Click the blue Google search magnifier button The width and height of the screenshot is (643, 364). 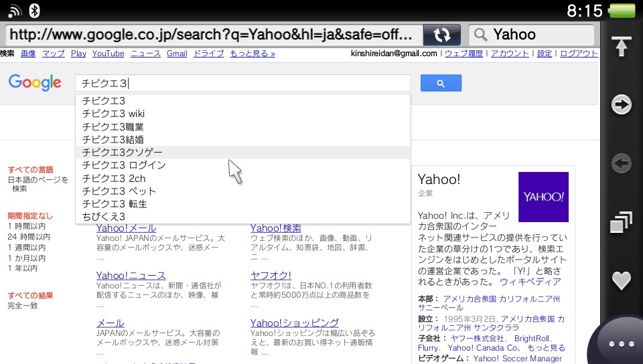(441, 83)
